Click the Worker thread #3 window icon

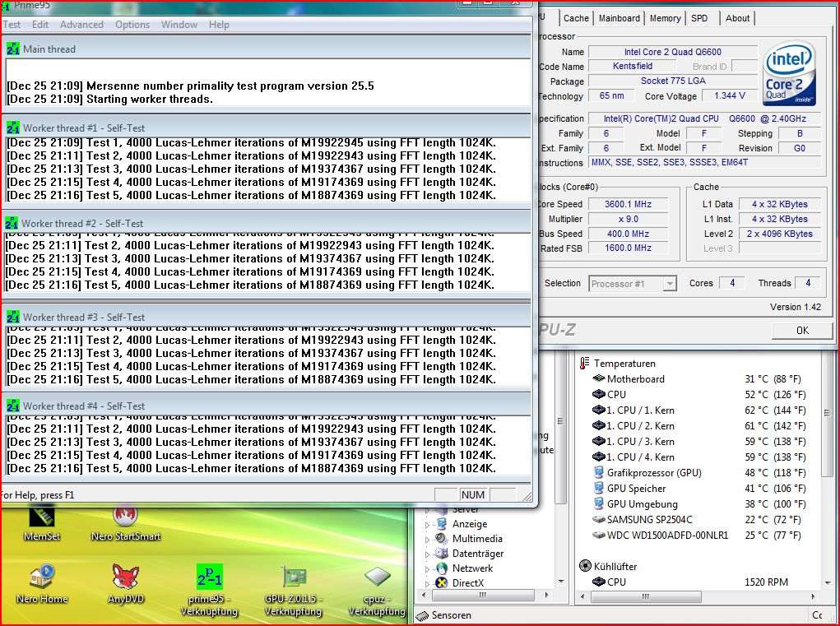click(x=13, y=317)
